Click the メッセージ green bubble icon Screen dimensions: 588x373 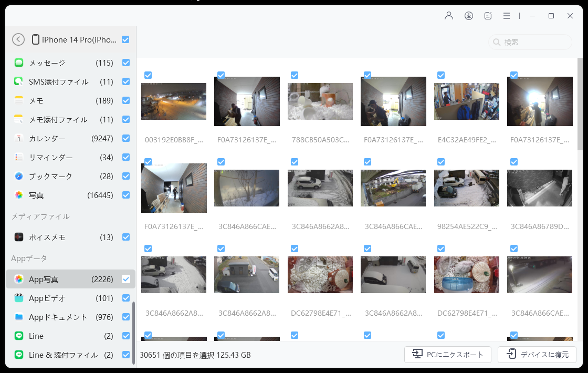(19, 63)
